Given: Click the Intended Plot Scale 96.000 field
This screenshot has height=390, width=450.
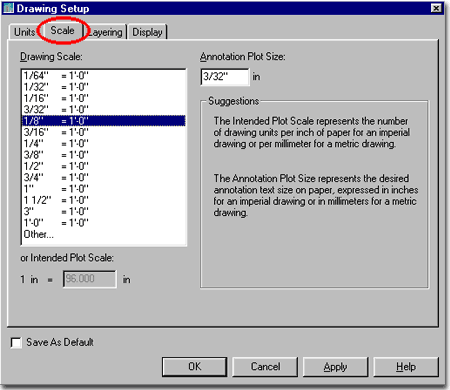Looking at the screenshot, I should pos(90,279).
